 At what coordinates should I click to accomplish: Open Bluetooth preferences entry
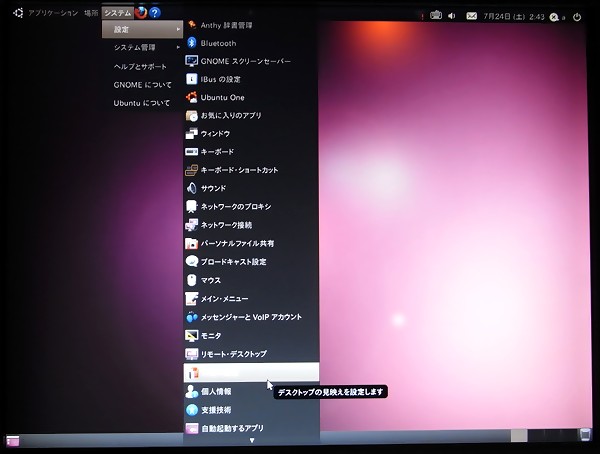pyautogui.click(x=251, y=43)
